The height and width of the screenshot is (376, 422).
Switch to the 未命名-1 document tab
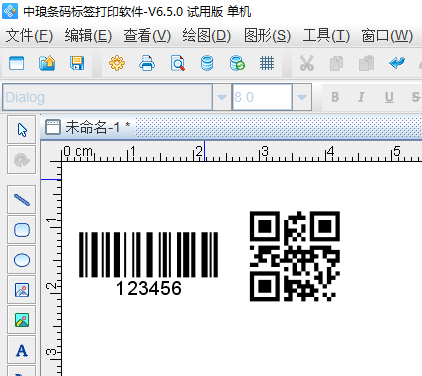point(88,127)
